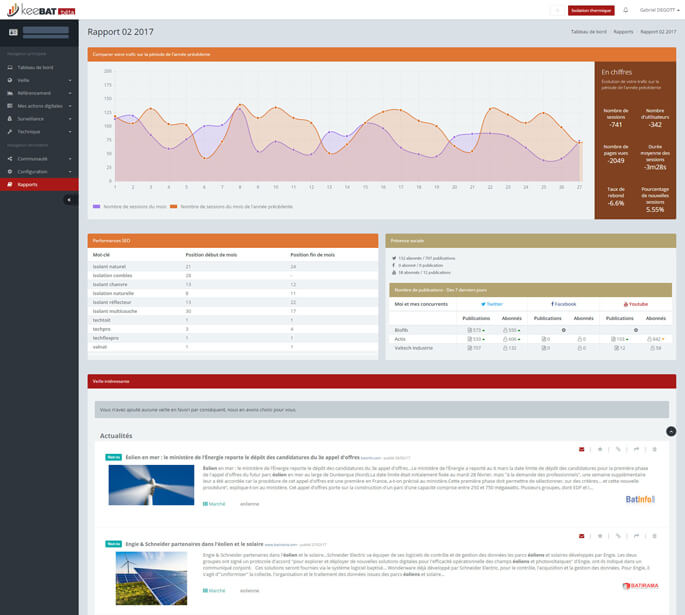Click the profile card icon in sidebar header
The width and height of the screenshot is (685, 615).
(13, 32)
